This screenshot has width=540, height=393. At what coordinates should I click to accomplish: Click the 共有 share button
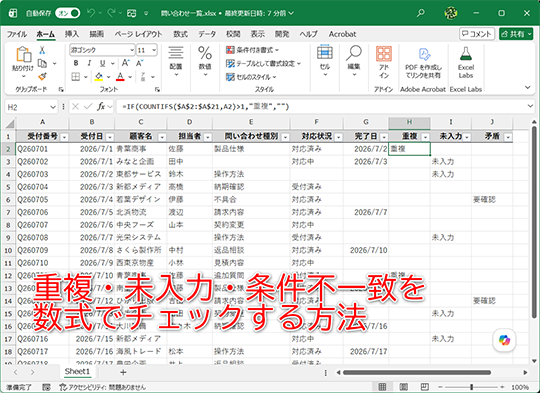coord(516,34)
